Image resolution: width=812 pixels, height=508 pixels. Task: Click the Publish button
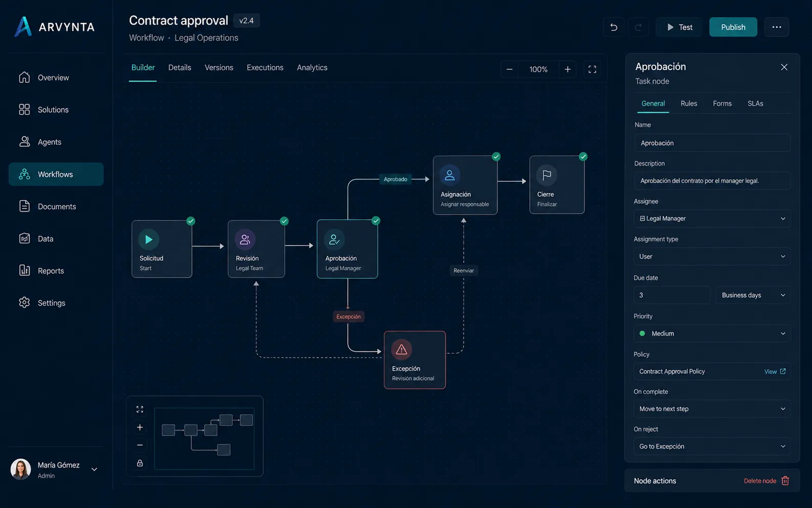click(733, 27)
